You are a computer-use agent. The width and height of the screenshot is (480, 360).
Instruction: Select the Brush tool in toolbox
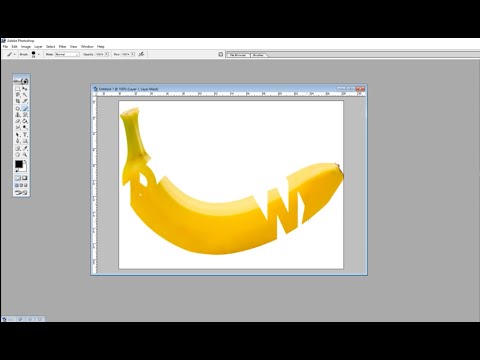point(25,109)
